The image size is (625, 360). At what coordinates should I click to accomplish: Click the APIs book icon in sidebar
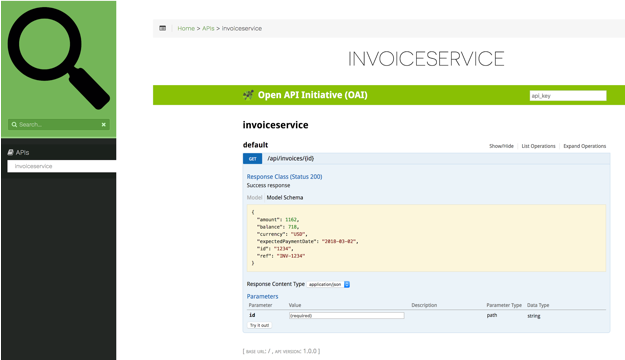11,152
